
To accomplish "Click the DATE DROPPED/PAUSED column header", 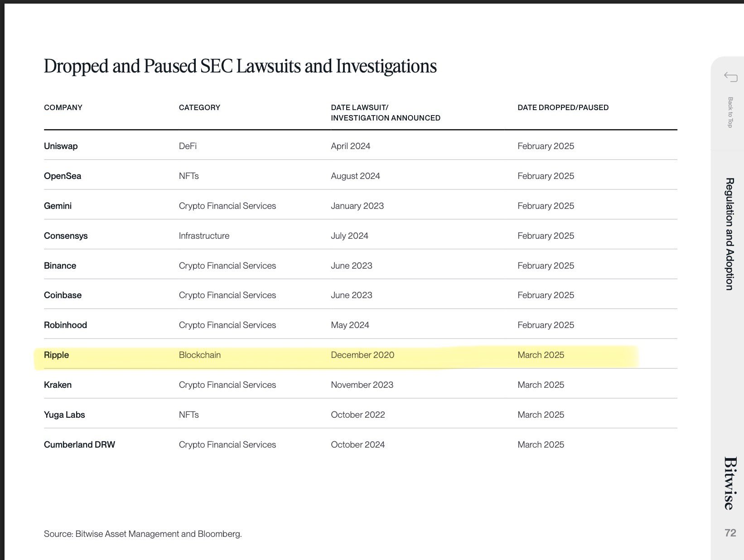I will [x=563, y=107].
